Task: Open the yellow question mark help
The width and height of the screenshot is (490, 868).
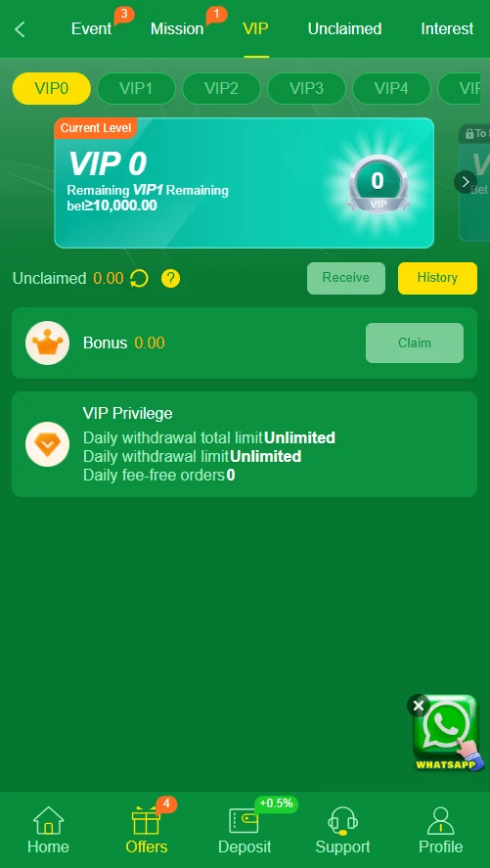Action: (171, 278)
